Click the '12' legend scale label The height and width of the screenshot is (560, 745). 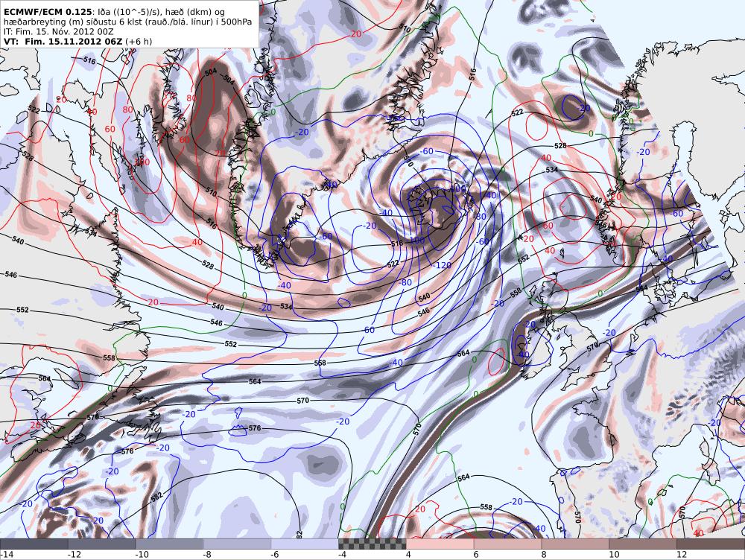682,554
